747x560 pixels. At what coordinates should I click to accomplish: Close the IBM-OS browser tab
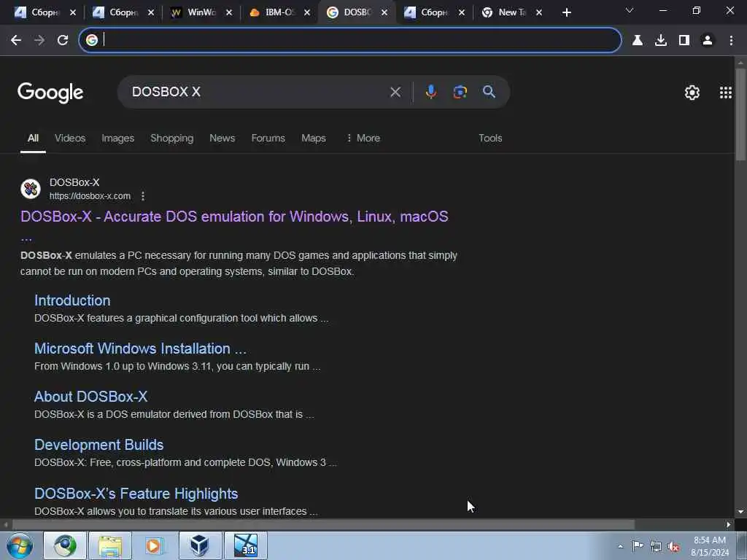click(x=307, y=13)
